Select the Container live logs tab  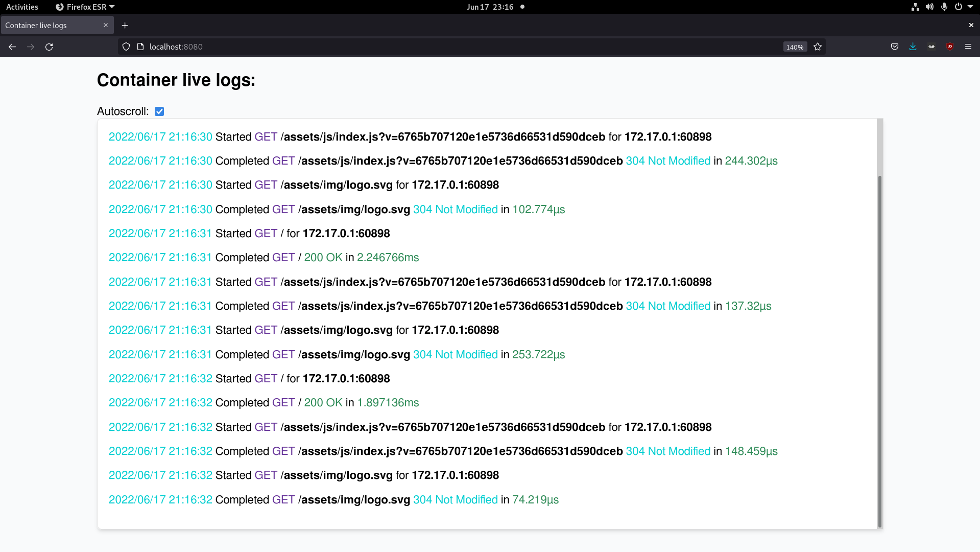tap(57, 25)
